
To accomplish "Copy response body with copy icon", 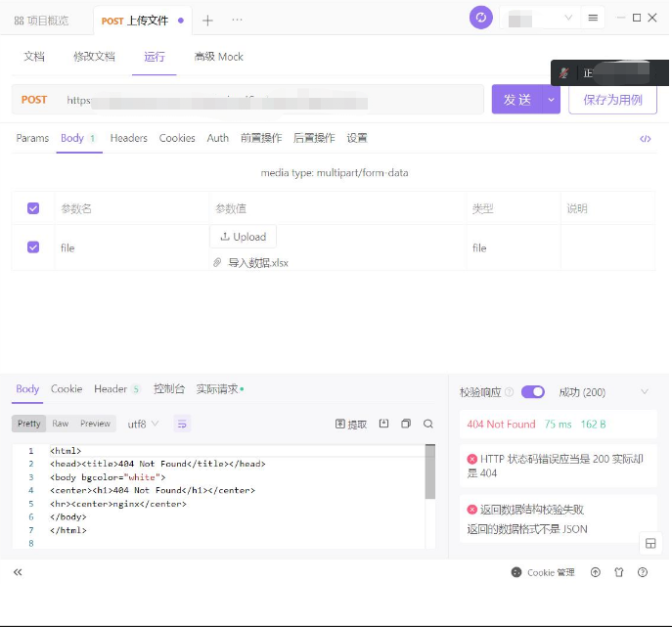I will (405, 424).
